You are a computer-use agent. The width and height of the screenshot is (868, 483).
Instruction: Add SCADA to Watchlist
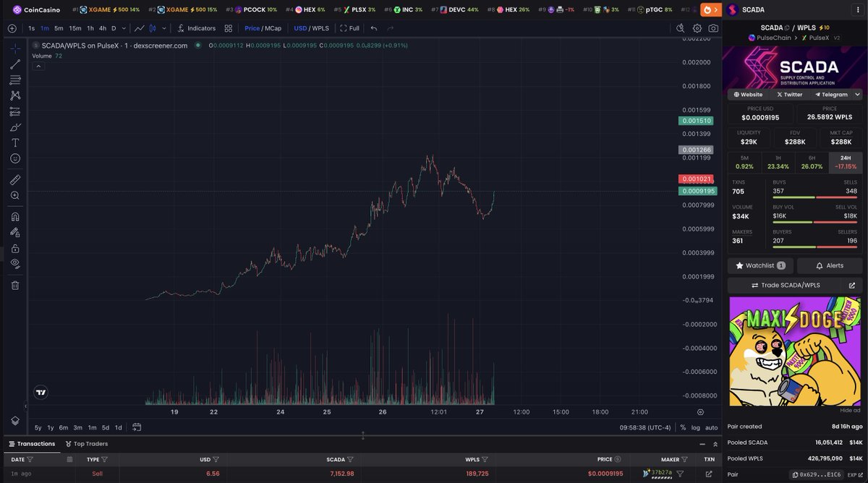(760, 265)
